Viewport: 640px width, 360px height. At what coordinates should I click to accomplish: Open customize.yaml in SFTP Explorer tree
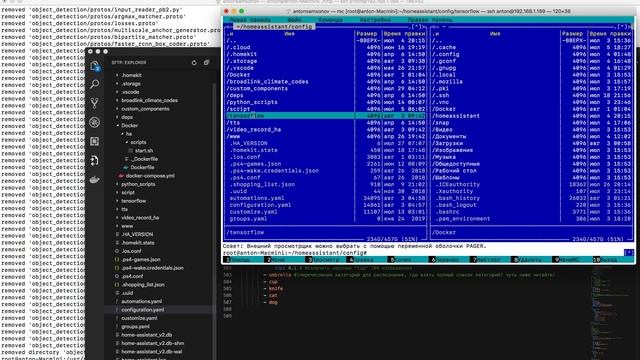(x=139, y=318)
